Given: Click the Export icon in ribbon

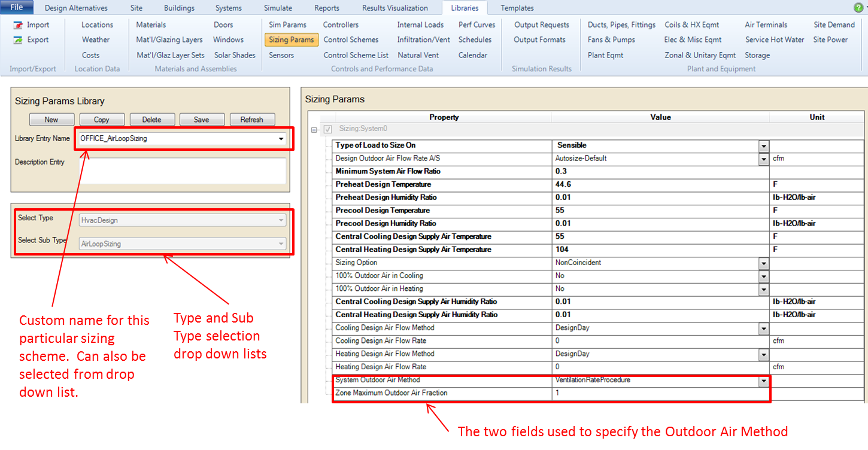Looking at the screenshot, I should tap(17, 40).
